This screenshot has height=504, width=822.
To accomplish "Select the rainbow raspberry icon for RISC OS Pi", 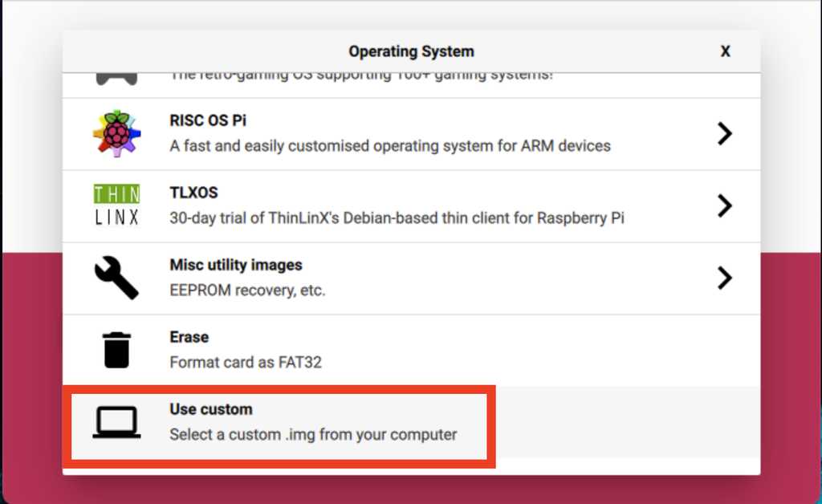I will point(116,133).
